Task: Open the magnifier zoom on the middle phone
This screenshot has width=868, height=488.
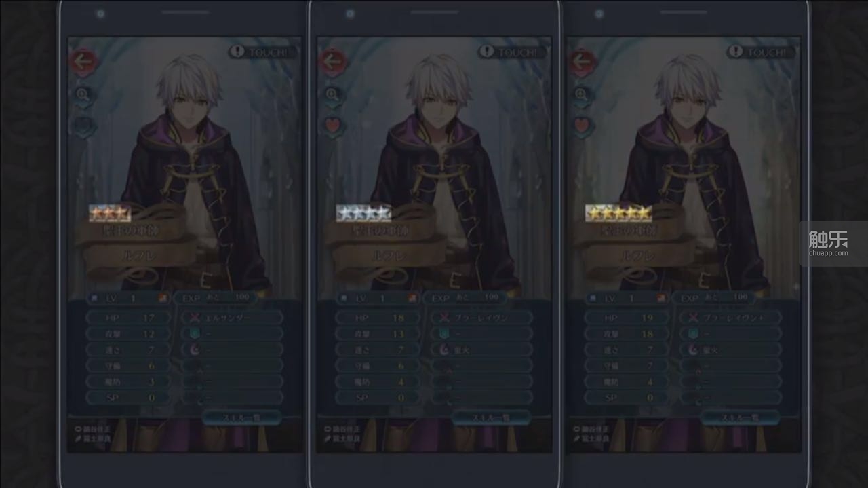Action: [332, 96]
